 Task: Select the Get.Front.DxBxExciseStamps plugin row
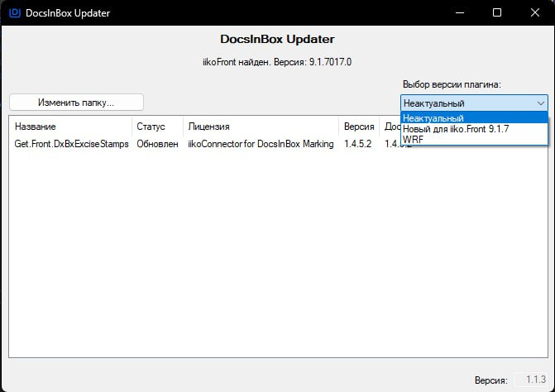click(x=71, y=144)
